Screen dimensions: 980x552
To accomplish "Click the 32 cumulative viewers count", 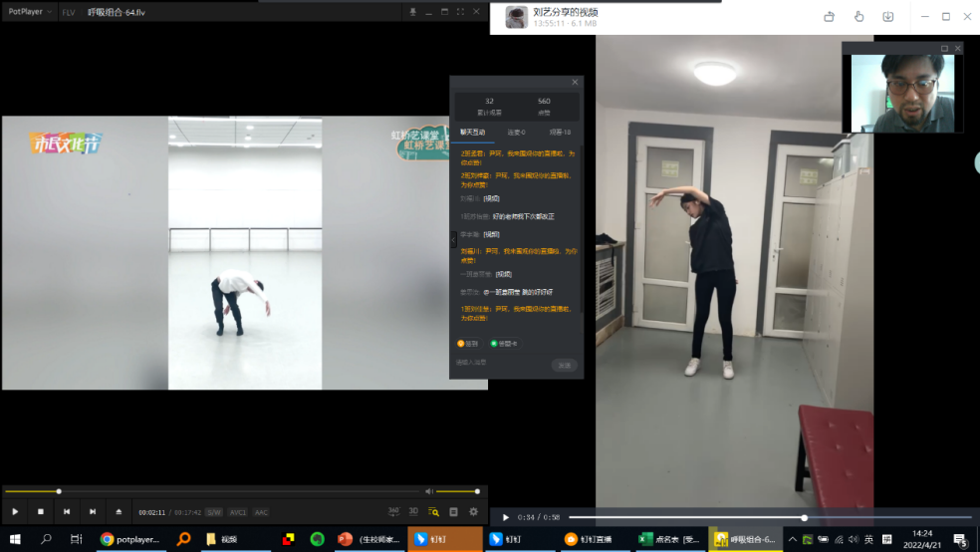I will click(489, 102).
